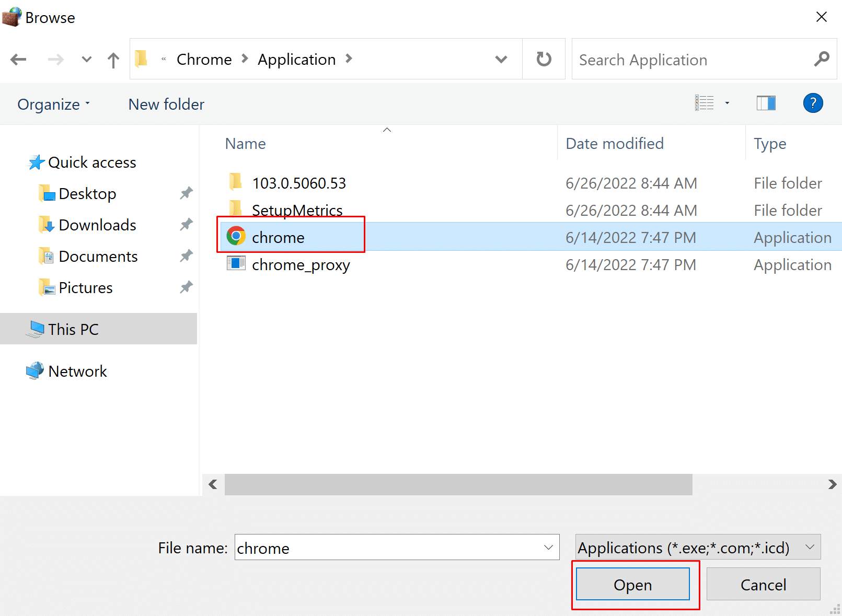Expand the chevron after Chrome breadcrumb
The image size is (842, 616).
(x=245, y=59)
